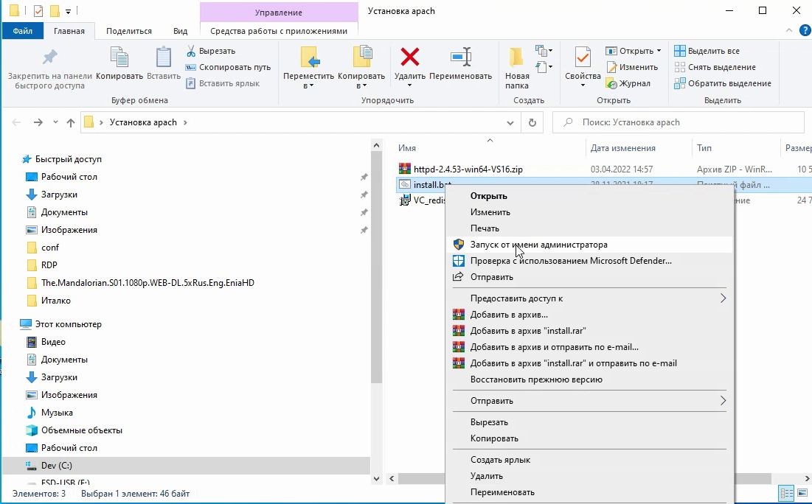Navigate forward with arrow button
The image size is (812, 504).
pyautogui.click(x=38, y=122)
